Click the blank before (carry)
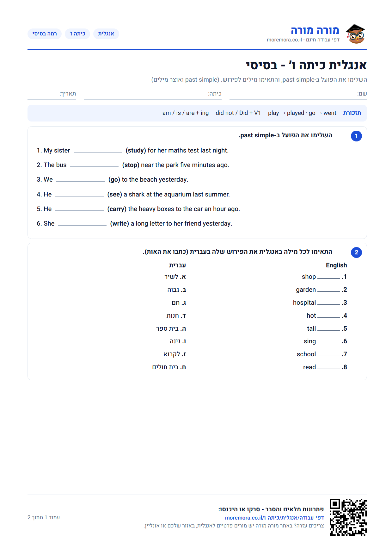 coord(79,209)
